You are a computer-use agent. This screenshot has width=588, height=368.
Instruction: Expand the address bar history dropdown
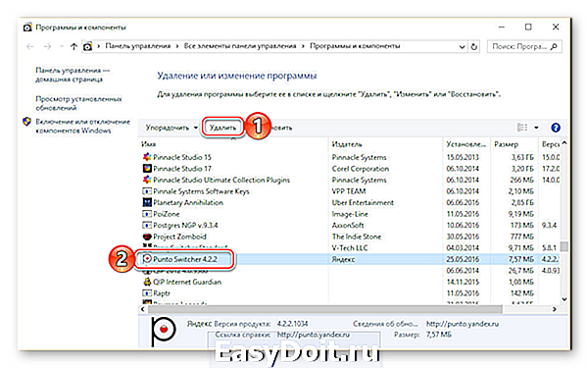coord(462,46)
